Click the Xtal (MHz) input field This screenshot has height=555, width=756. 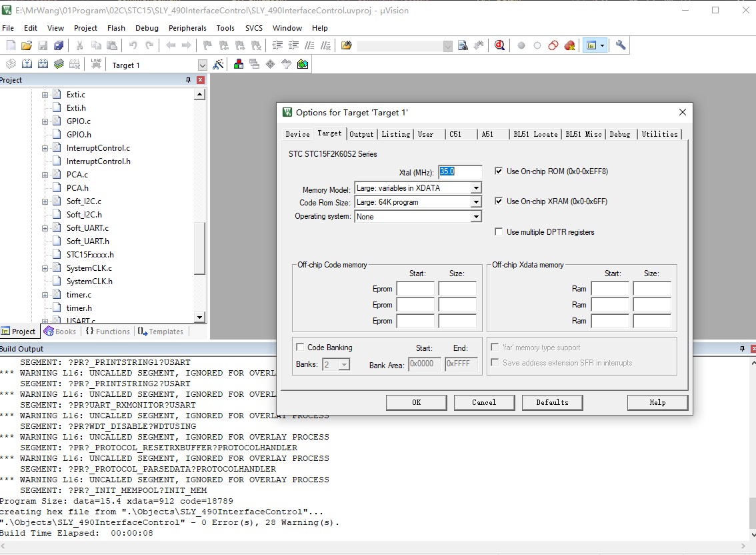pos(460,171)
